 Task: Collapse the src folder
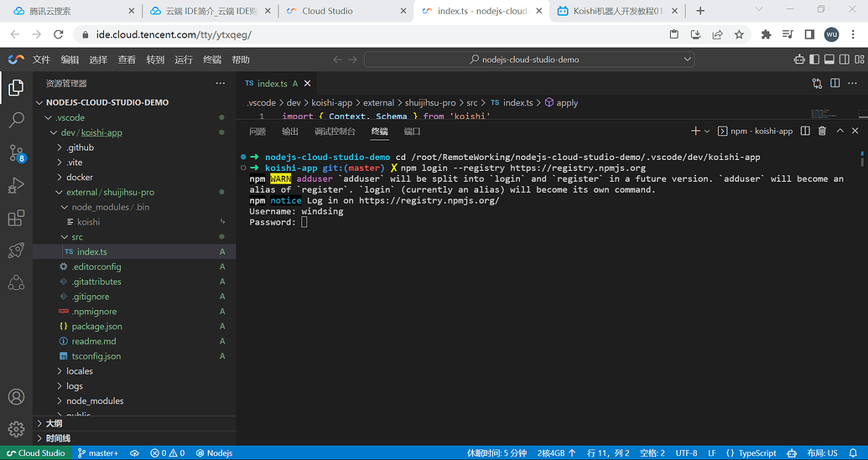pyautogui.click(x=76, y=237)
